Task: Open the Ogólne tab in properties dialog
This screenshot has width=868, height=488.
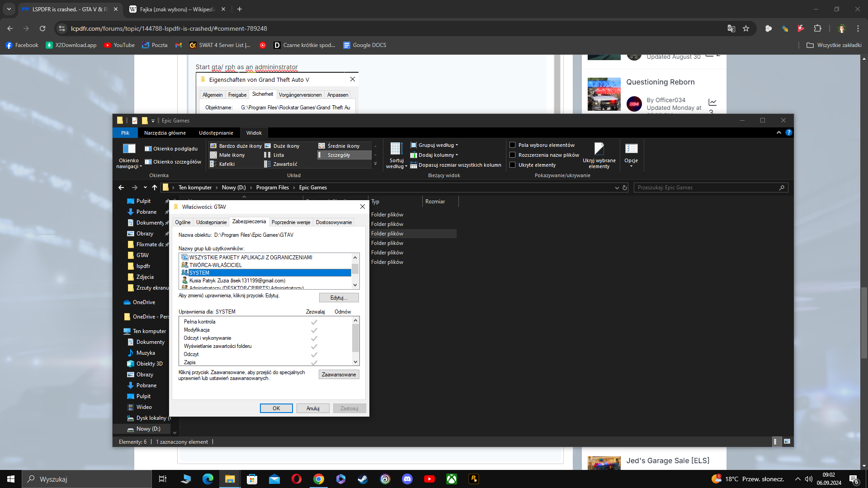Action: (x=183, y=222)
